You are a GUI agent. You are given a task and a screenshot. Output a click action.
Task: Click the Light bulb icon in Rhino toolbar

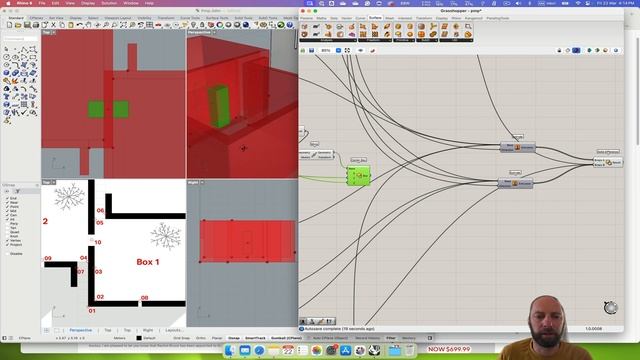(193, 25)
